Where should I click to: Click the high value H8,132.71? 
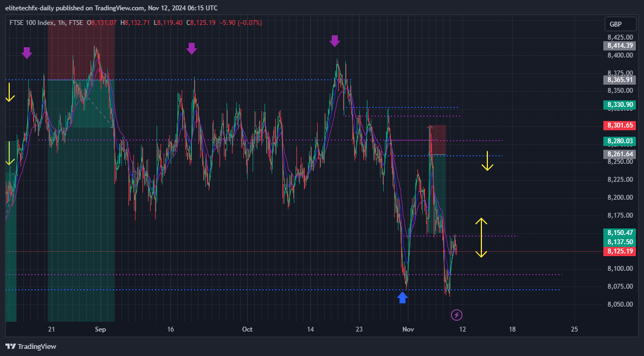coord(135,23)
